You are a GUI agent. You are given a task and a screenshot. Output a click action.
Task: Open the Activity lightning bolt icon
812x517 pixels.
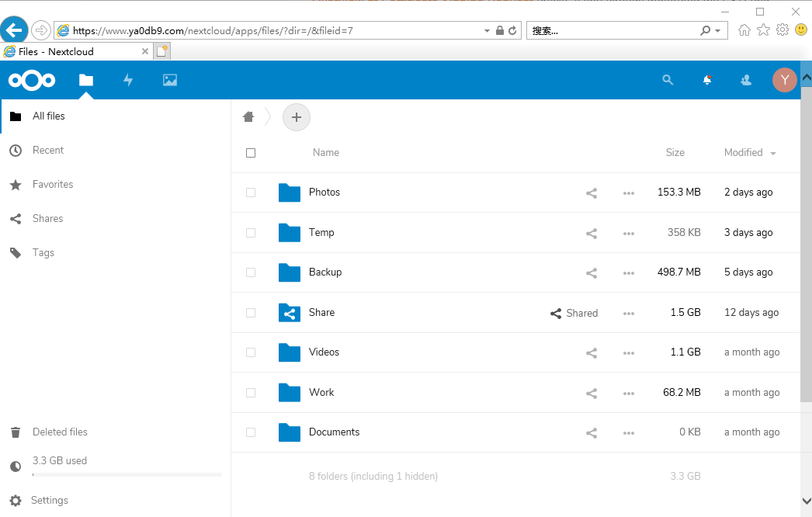pos(128,80)
